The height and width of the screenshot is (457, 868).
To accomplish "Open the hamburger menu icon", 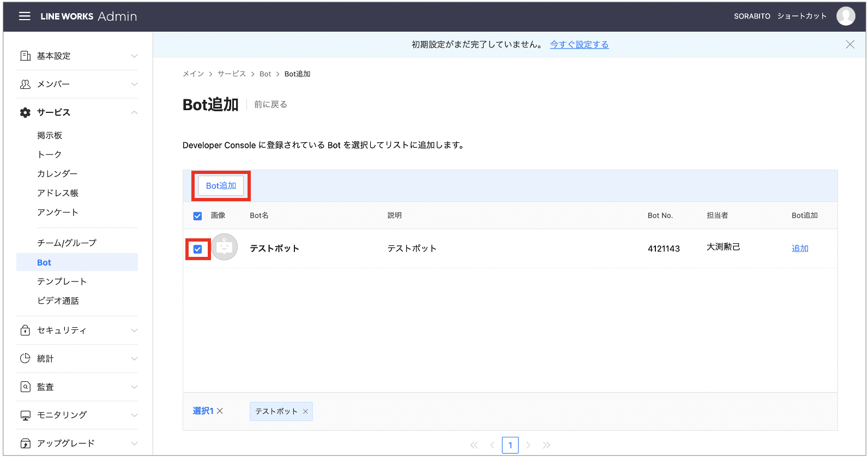I will tap(25, 16).
